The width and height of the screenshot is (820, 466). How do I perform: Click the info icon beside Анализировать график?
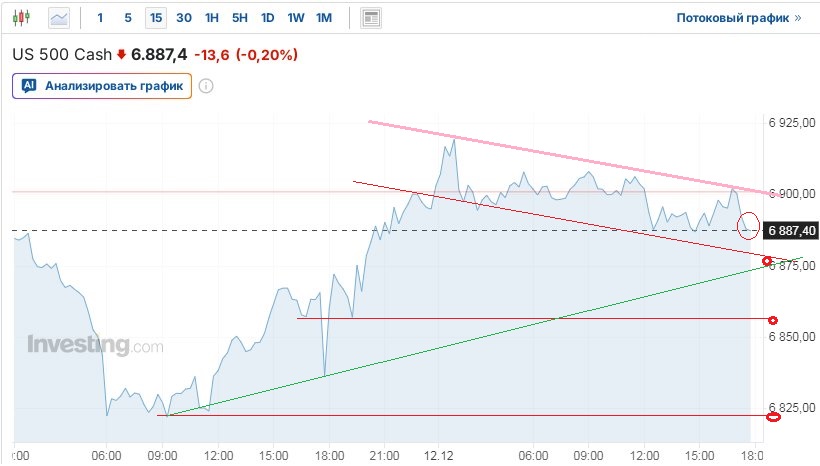pyautogui.click(x=206, y=86)
